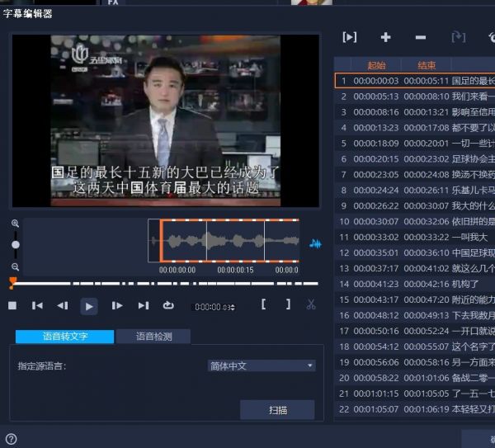495x448 pixels.
Task: Delete the subtitle using the minus icon
Action: pos(421,37)
